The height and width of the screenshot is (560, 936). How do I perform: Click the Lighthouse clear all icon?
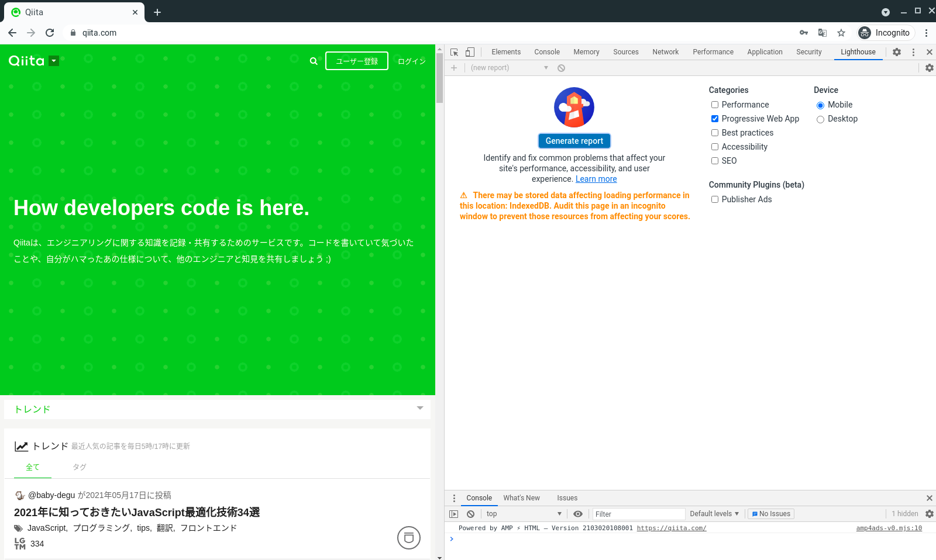pyautogui.click(x=561, y=68)
